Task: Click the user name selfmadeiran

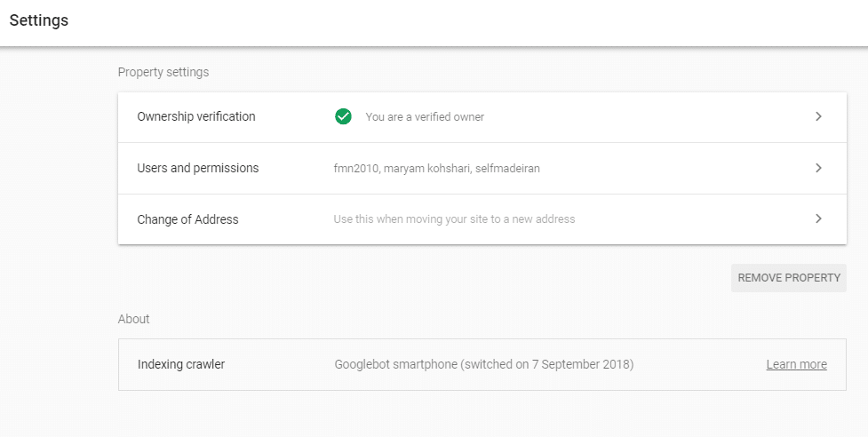Action: (506, 168)
